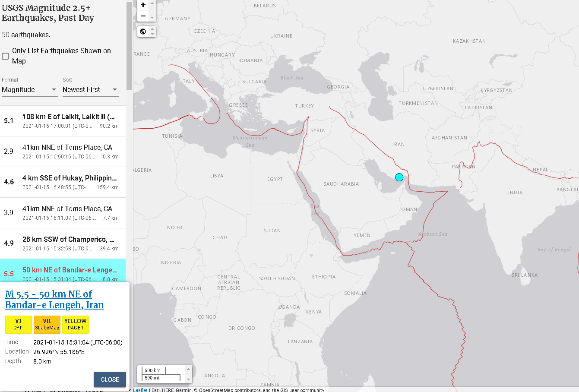This screenshot has width=579, height=392.
Task: Click the cyan earthquake marker near Iran
Action: 399,177
